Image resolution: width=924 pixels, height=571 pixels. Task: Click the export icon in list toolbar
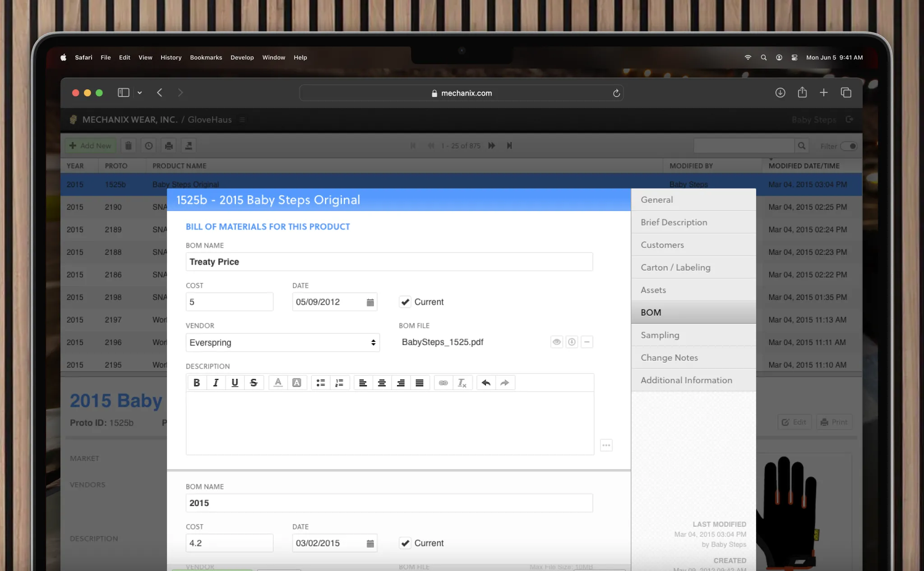189,146
